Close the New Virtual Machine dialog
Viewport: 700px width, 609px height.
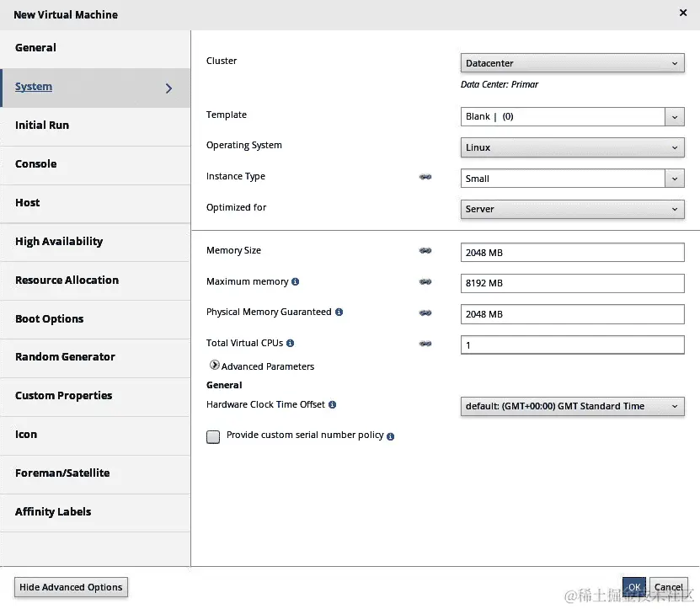(682, 13)
